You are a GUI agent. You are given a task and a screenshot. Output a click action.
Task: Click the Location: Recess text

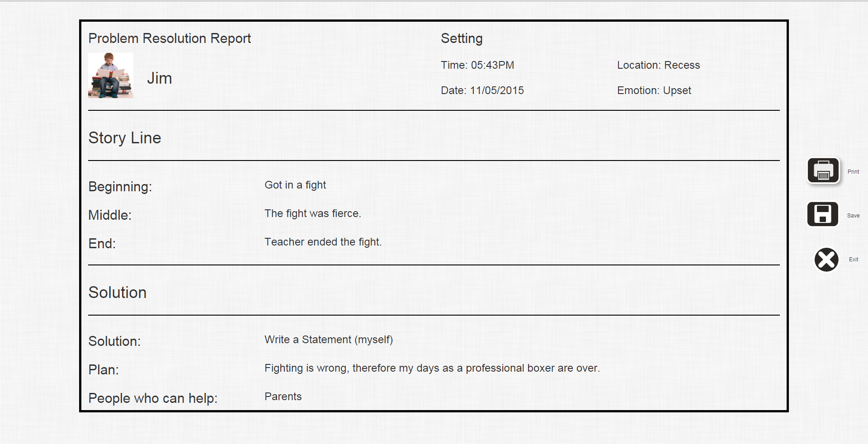point(658,65)
